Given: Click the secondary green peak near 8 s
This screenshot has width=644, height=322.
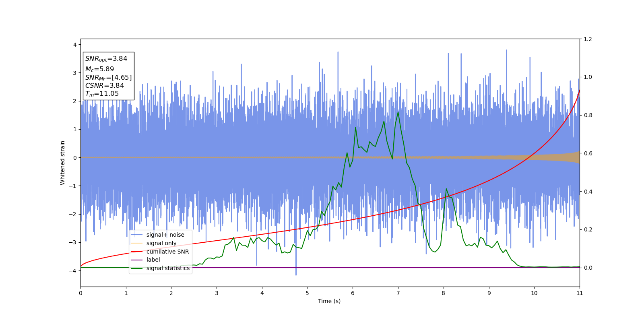Looking at the screenshot, I should pyautogui.click(x=446, y=189).
